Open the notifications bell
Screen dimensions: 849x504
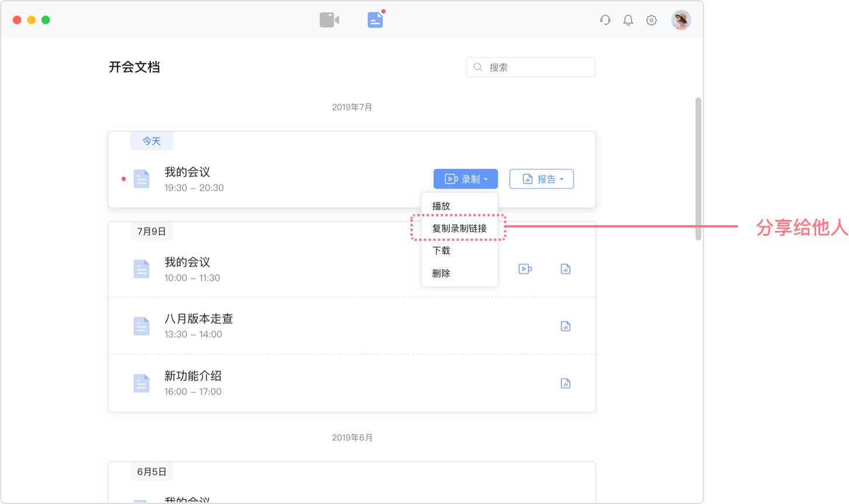point(628,20)
